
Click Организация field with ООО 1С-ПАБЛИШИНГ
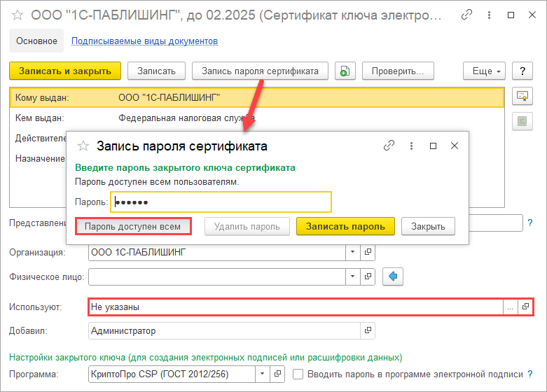[x=217, y=252]
